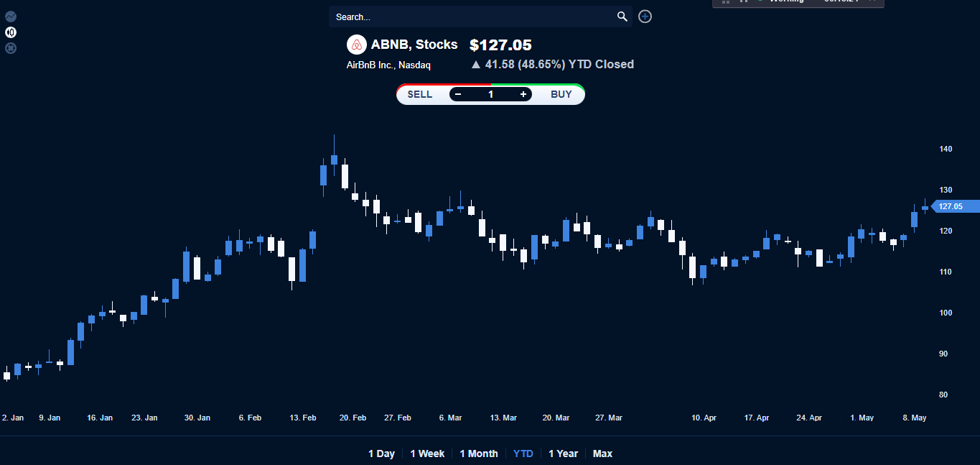Decrease quantity with the minus button
This screenshot has height=465, width=980.
coord(458,94)
